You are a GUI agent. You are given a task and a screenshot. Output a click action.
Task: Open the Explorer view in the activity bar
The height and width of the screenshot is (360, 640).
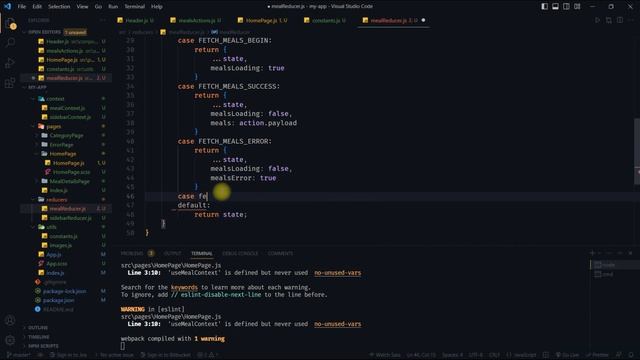pos(10,23)
